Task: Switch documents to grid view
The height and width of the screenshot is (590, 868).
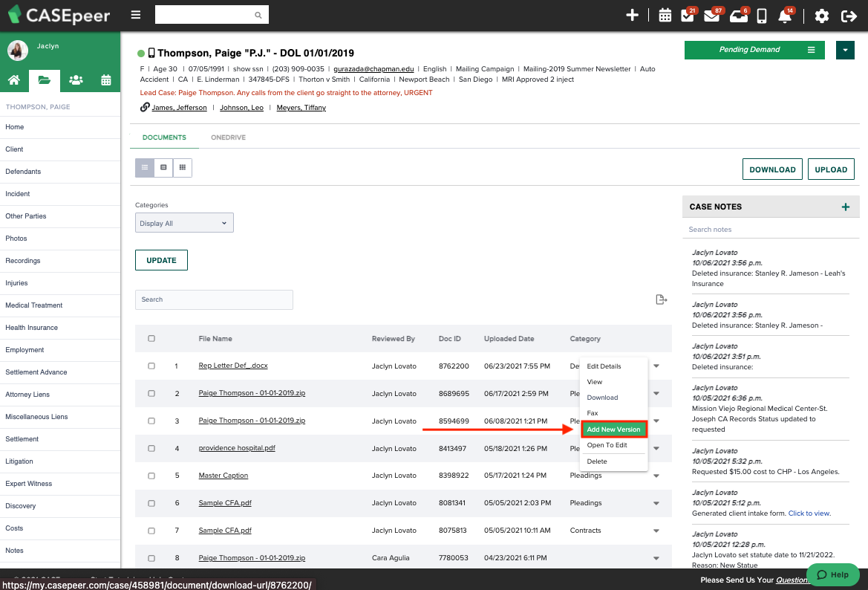Action: coord(183,167)
